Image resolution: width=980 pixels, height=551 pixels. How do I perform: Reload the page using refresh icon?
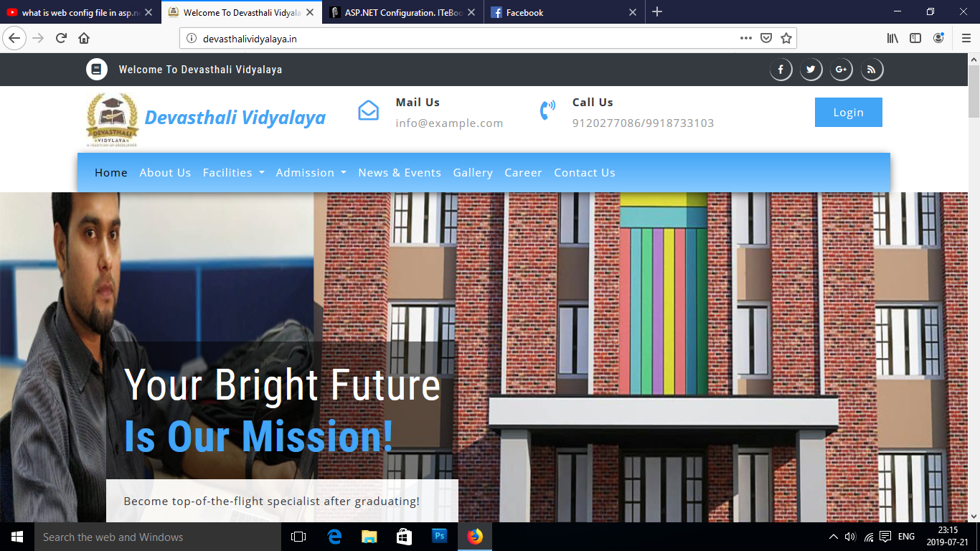pos(61,39)
